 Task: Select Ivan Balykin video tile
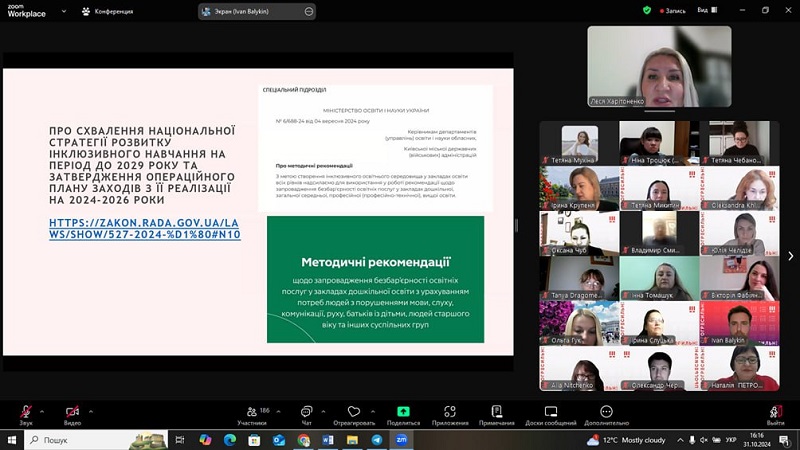(739, 323)
